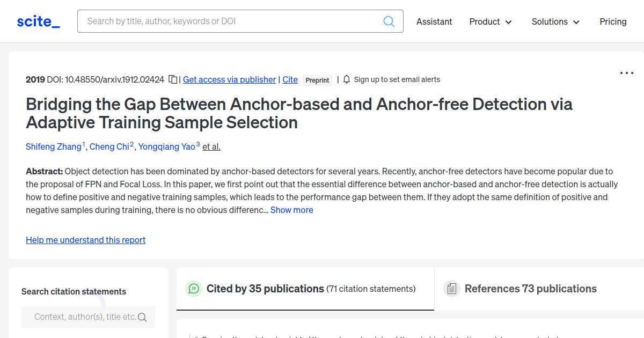Open author Shifeng Zhang's profile link
The height and width of the screenshot is (338, 644).
tap(54, 146)
